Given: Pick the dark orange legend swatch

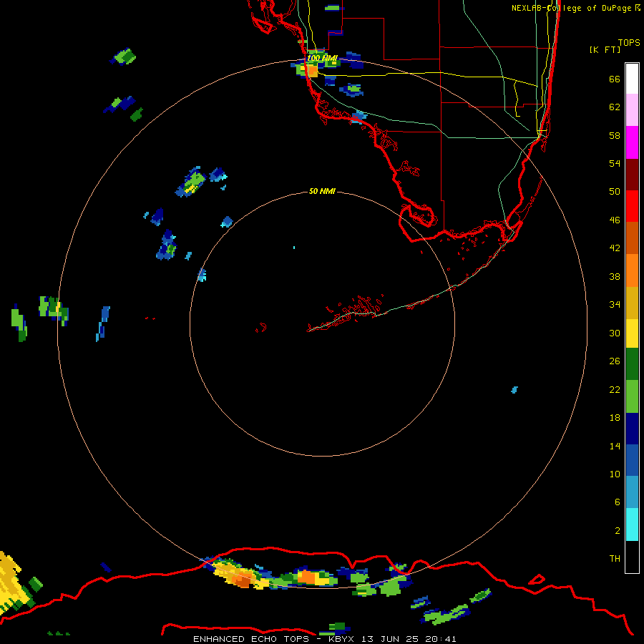Looking at the screenshot, I should pos(632,238).
